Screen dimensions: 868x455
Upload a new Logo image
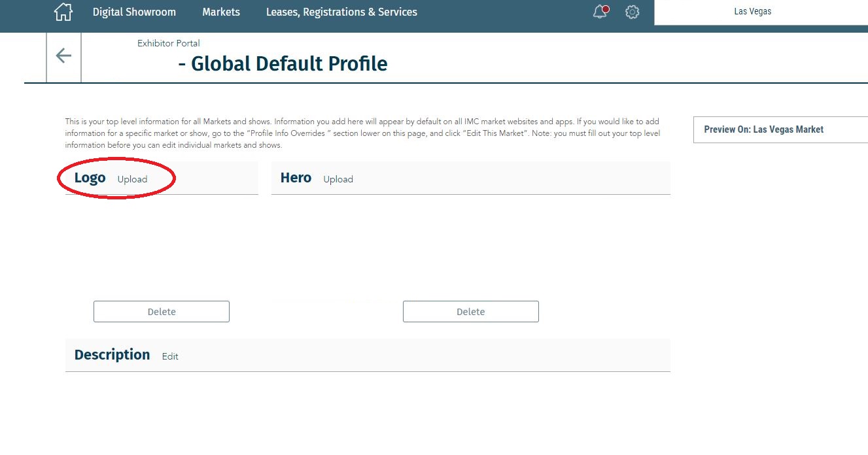(x=132, y=179)
